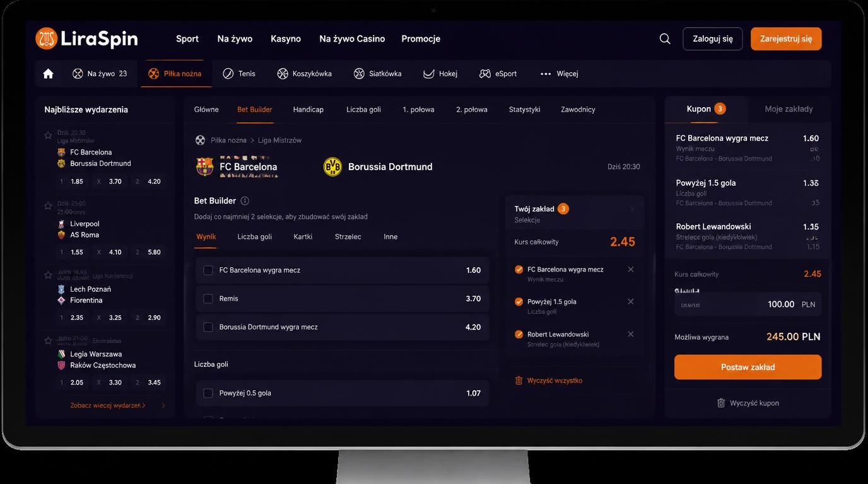The width and height of the screenshot is (868, 484).
Task: Check Borussia Dortmund wygra mecz box
Action: coord(208,327)
